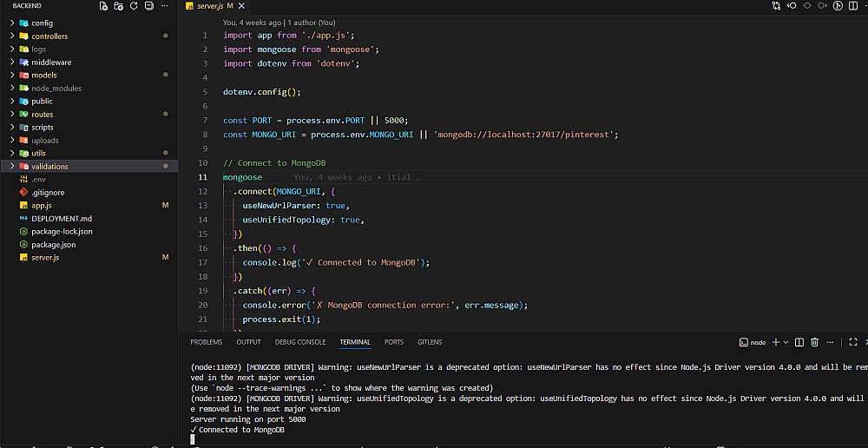The width and height of the screenshot is (868, 448).
Task: Open the app.js file
Action: 42,206
